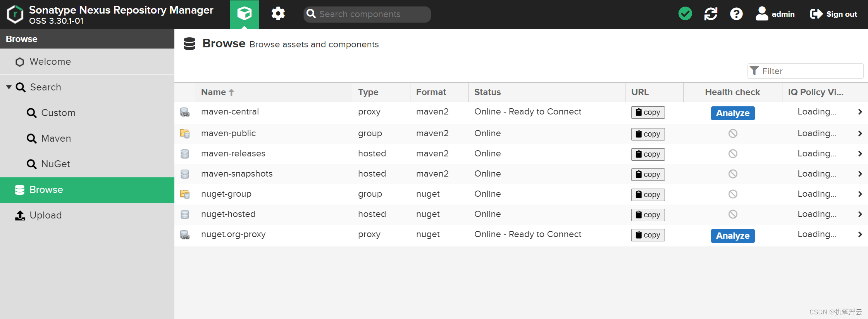Focus the Filter input field

(805, 71)
